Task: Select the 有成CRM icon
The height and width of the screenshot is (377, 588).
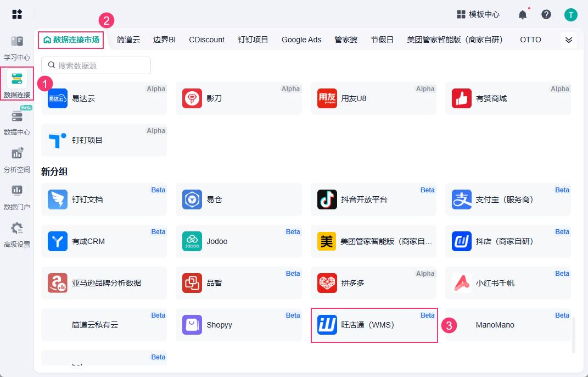Action: point(58,241)
